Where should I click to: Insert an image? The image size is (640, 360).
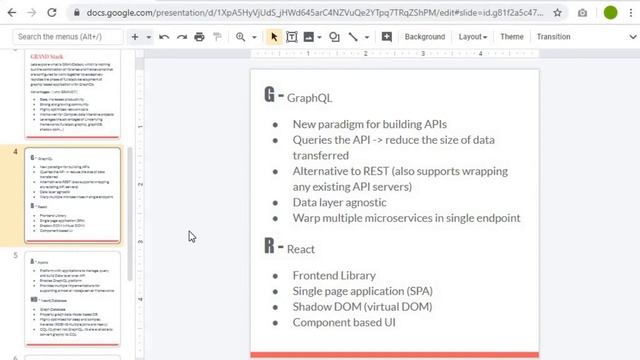click(x=309, y=37)
